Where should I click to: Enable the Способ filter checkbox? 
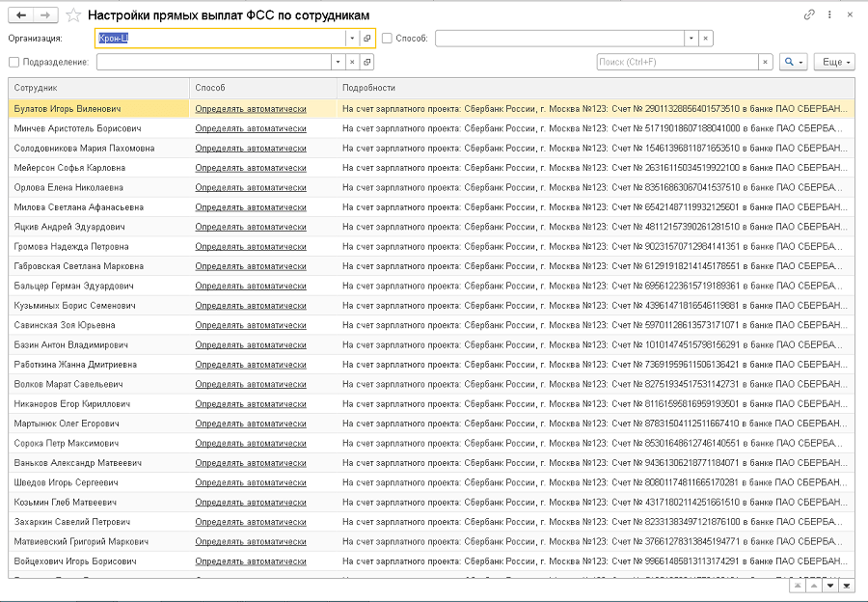point(387,39)
